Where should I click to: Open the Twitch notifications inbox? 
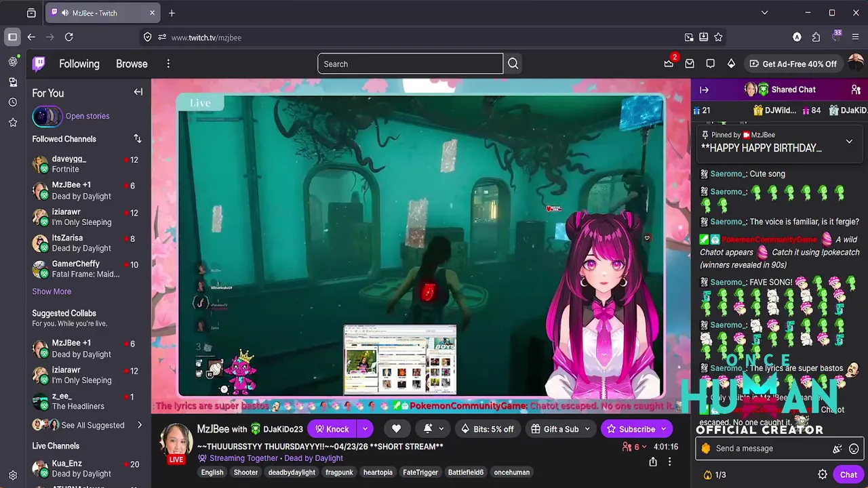690,64
